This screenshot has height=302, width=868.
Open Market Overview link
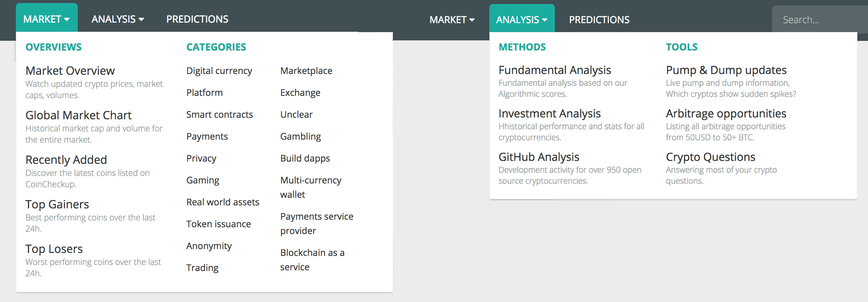pyautogui.click(x=70, y=71)
